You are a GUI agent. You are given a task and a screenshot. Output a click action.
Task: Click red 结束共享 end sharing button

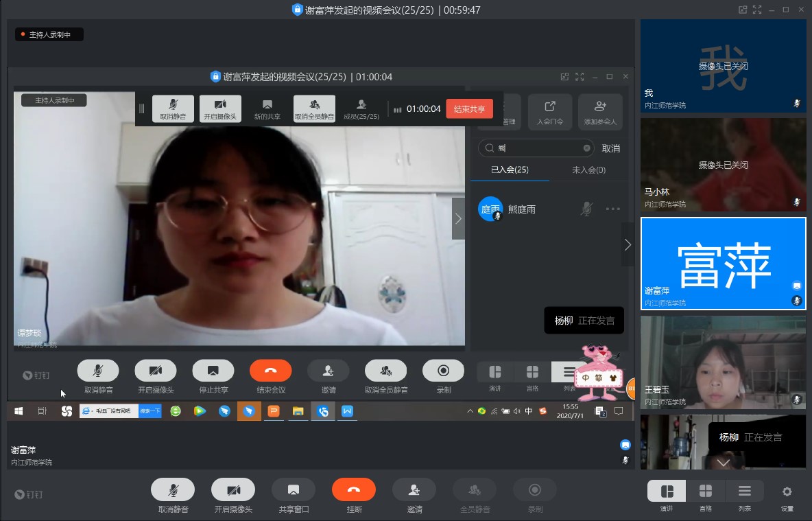[x=469, y=109]
